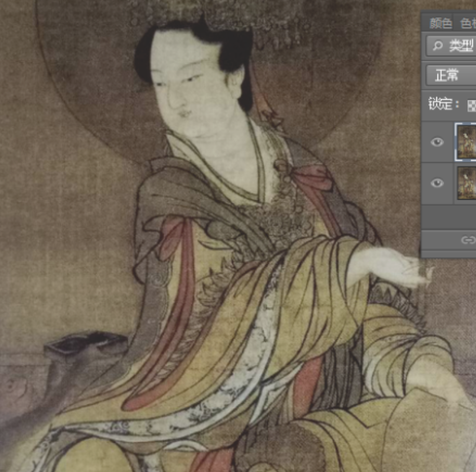Screen dimensions: 476x472
Task: Open the 类型 layer filter dropdown
Action: 459,45
